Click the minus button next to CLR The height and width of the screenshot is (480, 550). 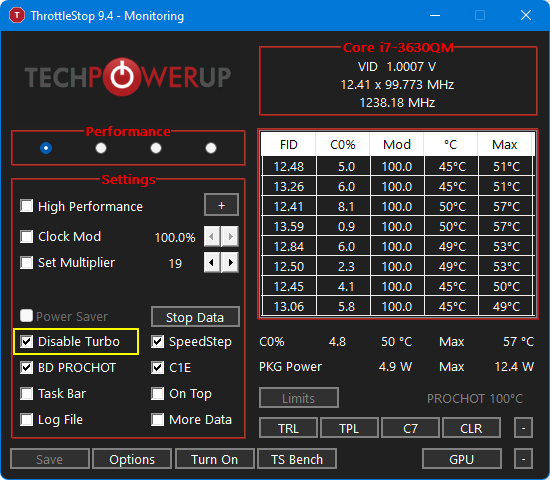[523, 428]
